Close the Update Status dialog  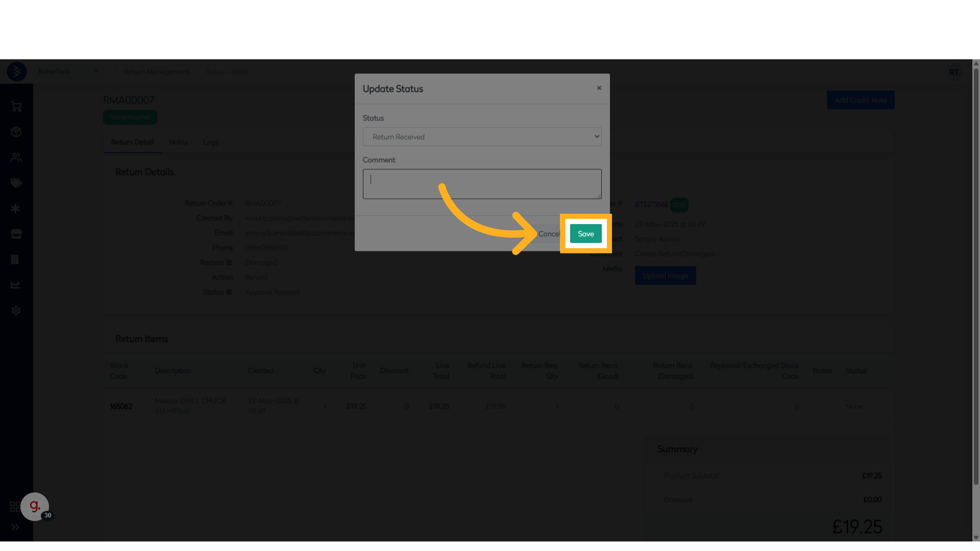click(x=599, y=88)
